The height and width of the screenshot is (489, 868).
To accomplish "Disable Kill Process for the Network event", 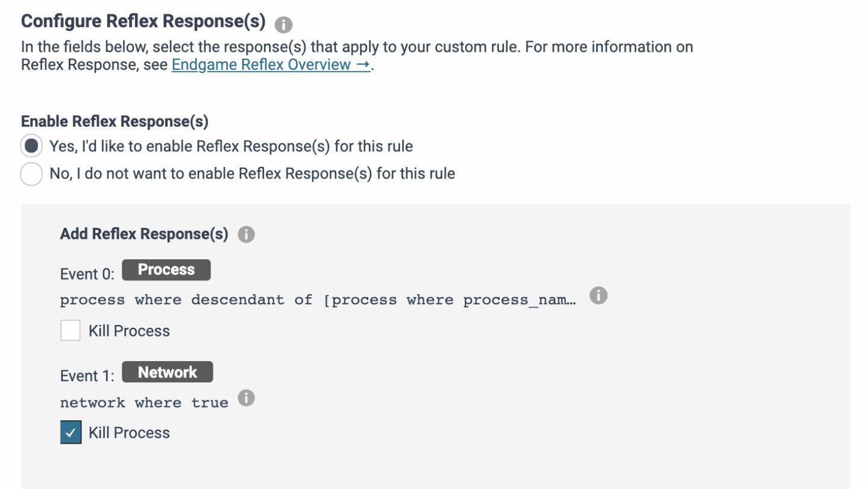I will 70,432.
